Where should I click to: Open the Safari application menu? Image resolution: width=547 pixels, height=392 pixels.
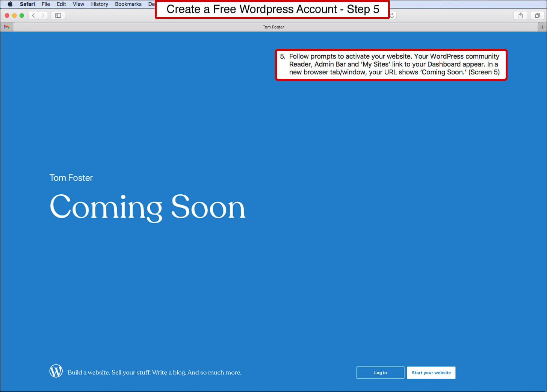(27, 4)
